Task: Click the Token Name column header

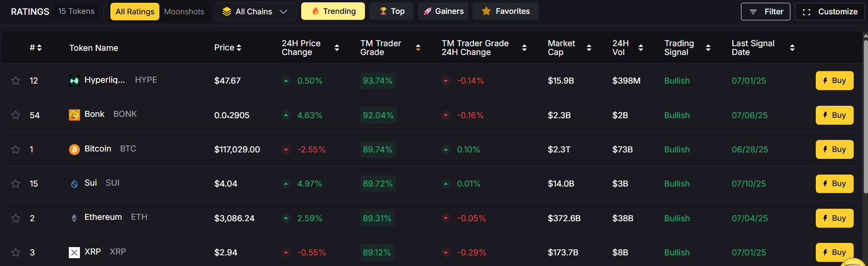Action: [x=94, y=48]
